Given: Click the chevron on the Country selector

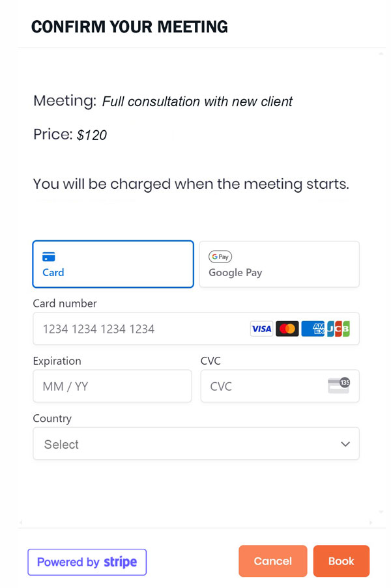Looking at the screenshot, I should pyautogui.click(x=345, y=443).
